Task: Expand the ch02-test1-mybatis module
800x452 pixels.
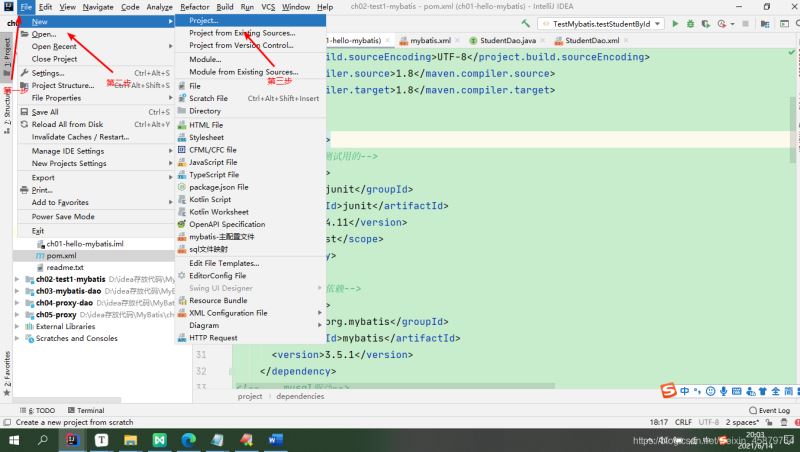Action: (x=17, y=279)
